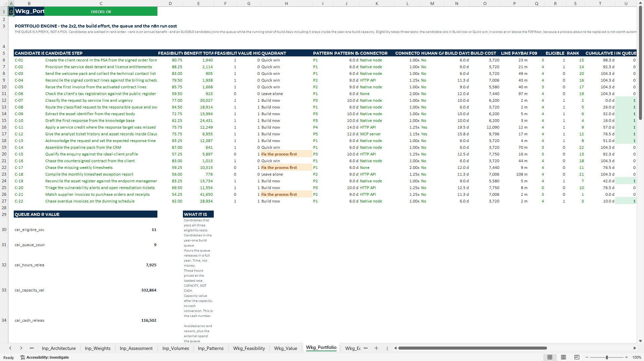This screenshot has width=644, height=361.
Task: Open the Inp_Assessment sheet tab
Action: (136, 348)
